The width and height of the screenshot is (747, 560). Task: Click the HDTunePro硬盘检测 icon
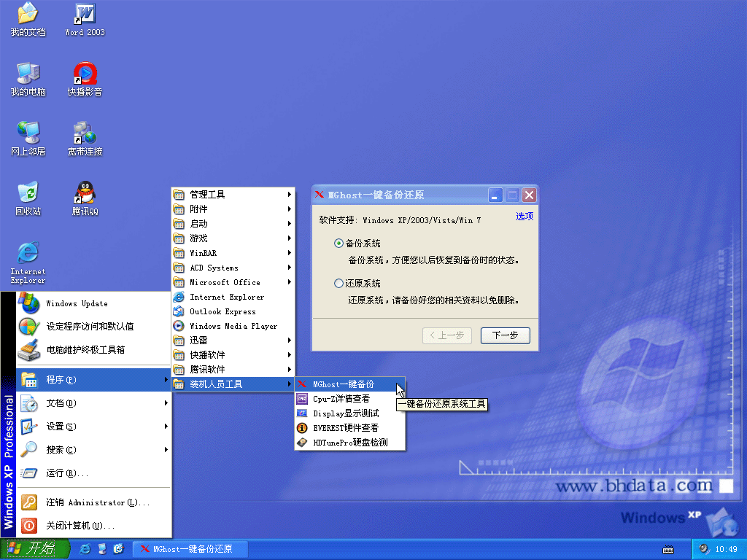point(302,443)
